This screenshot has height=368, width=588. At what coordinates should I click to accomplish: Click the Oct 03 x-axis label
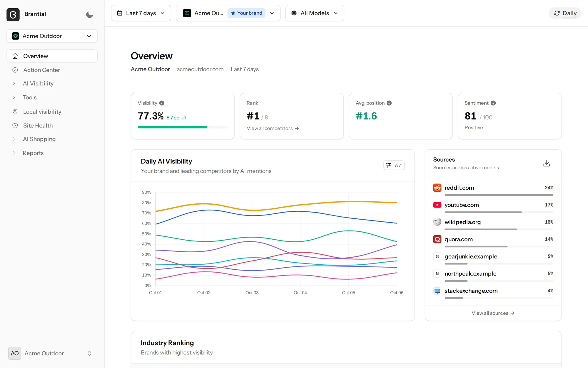[x=252, y=293]
